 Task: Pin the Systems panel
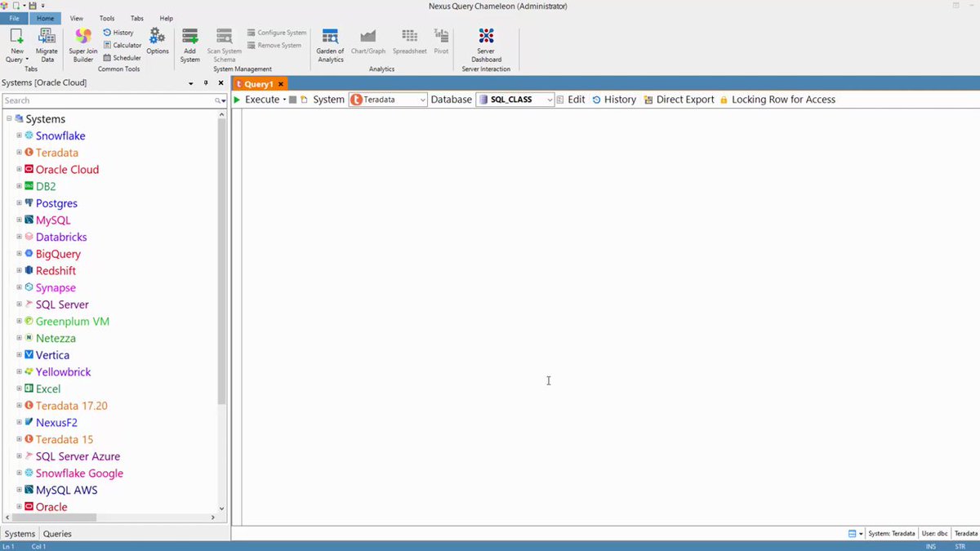pyautogui.click(x=206, y=83)
